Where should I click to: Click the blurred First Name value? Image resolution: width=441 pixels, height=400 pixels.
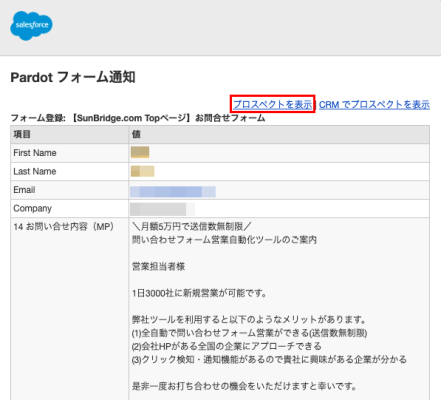(140, 152)
